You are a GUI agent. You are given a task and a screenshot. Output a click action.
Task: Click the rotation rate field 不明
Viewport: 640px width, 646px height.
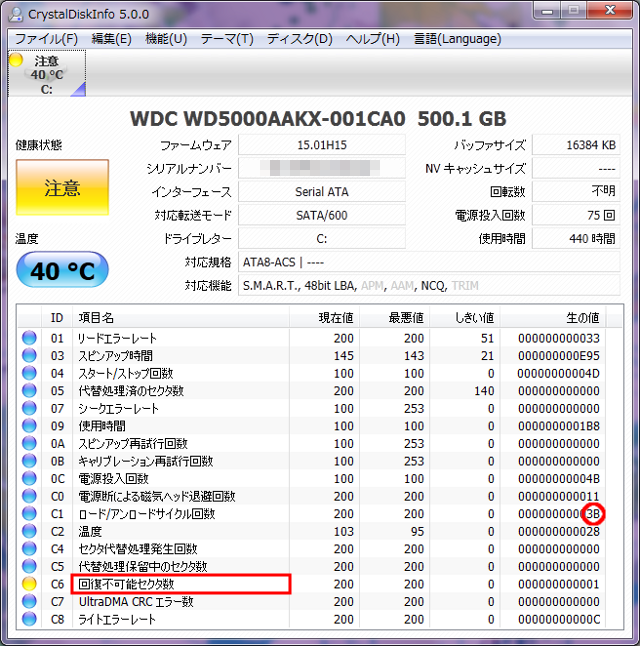pyautogui.click(x=576, y=192)
